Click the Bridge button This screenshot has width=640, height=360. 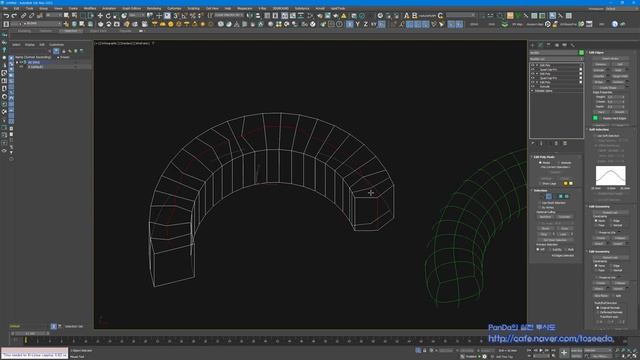(x=599, y=82)
